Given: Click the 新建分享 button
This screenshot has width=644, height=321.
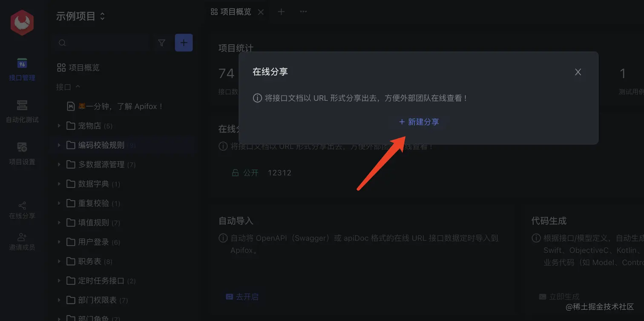Looking at the screenshot, I should 419,122.
